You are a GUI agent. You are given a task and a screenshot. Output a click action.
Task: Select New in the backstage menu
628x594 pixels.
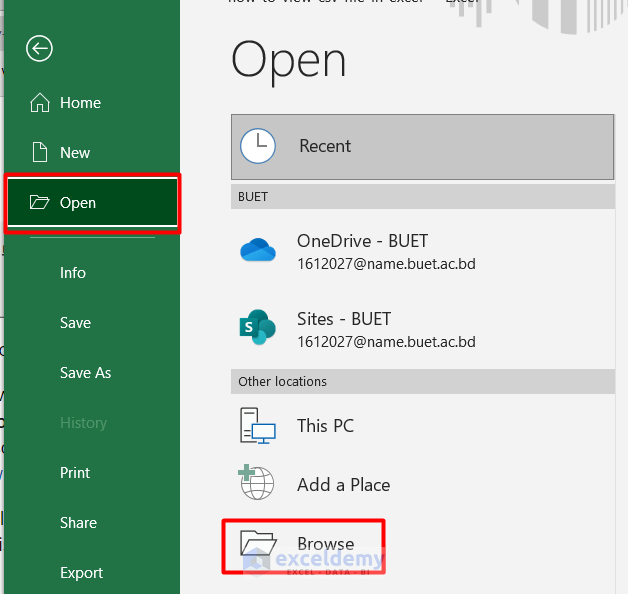(92, 153)
